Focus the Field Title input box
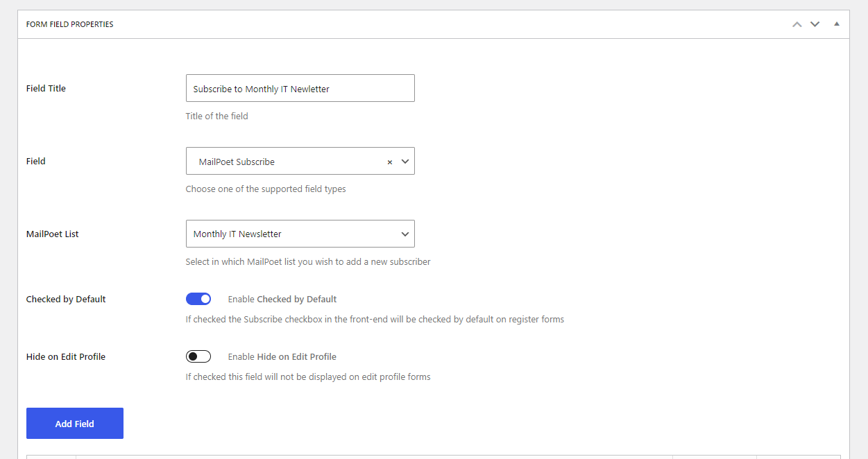Viewport: 868px width, 459px height. [300, 88]
